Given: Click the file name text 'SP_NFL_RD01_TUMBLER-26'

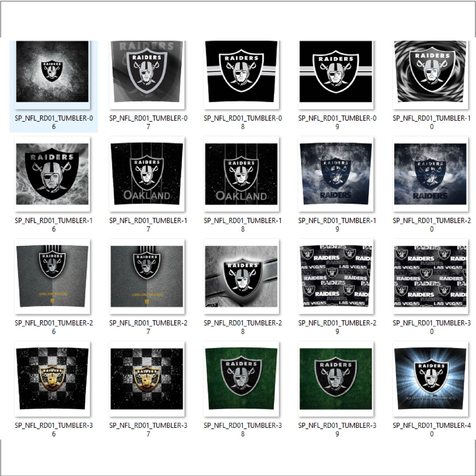Looking at the screenshot, I should point(54,327).
